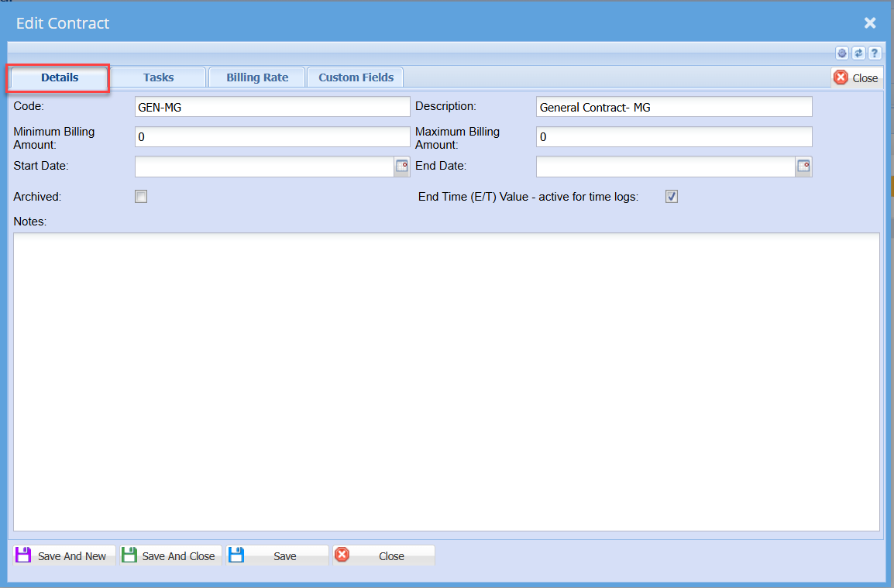This screenshot has width=894, height=588.
Task: Click the Start Date text field
Action: (264, 167)
